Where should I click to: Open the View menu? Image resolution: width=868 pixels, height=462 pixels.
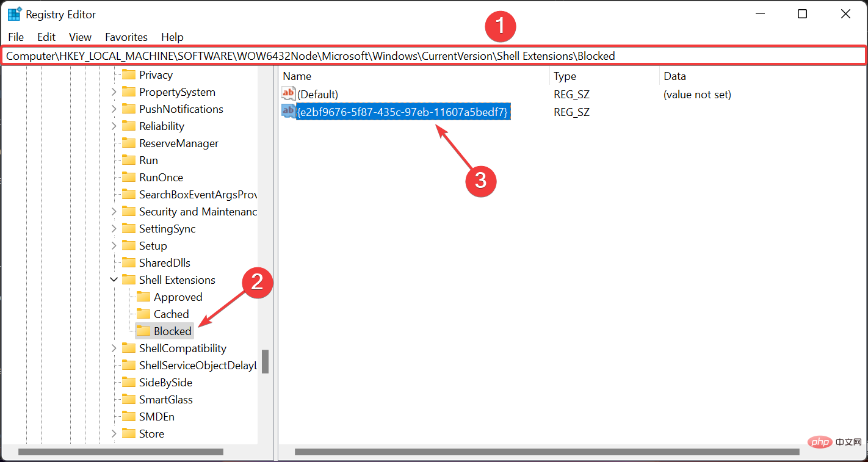[80, 37]
